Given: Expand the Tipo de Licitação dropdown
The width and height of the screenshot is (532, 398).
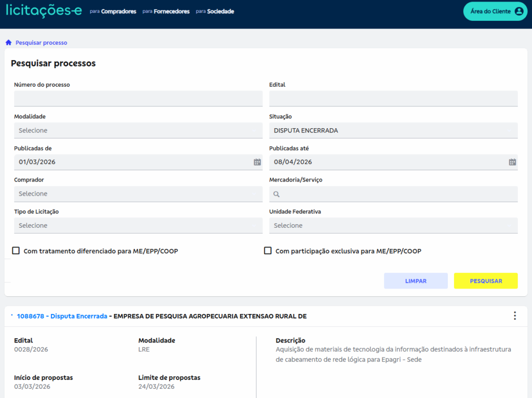Looking at the screenshot, I should click(138, 225).
